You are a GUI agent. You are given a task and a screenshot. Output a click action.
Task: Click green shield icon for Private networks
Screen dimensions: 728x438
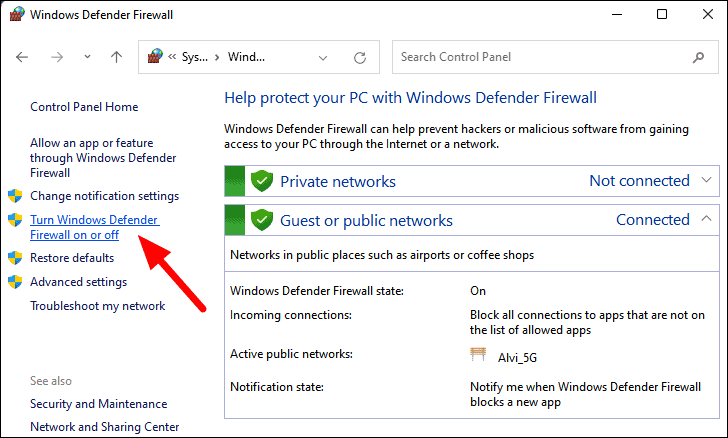click(262, 181)
